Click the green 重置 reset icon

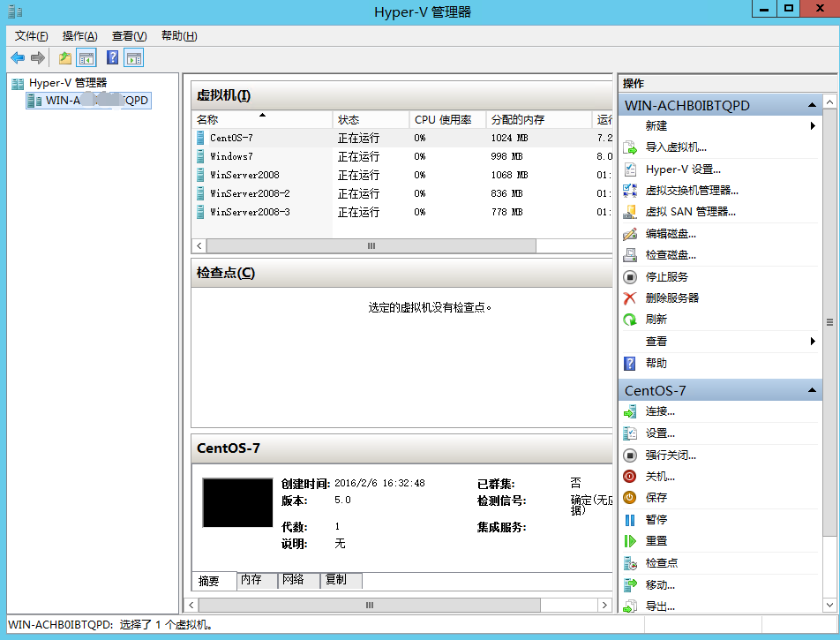pos(630,541)
